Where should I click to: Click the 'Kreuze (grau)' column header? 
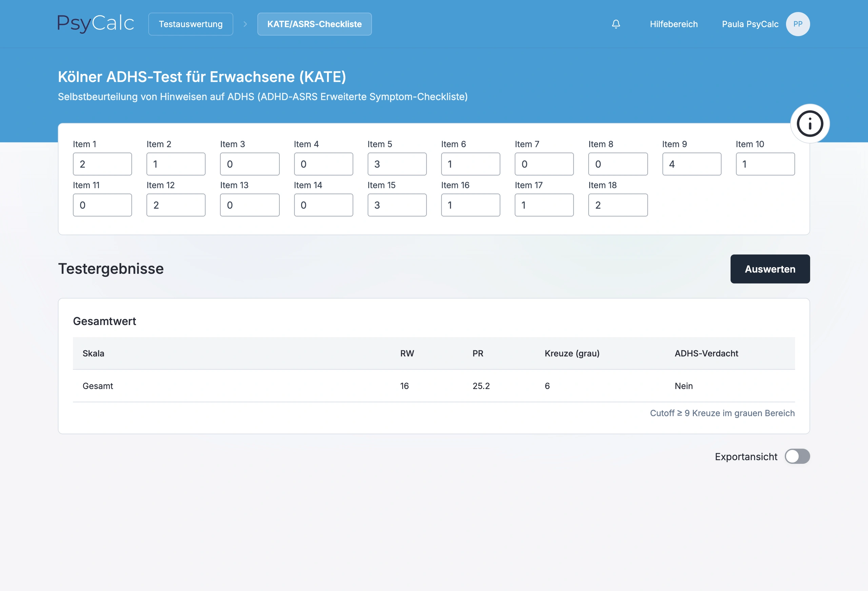(572, 353)
